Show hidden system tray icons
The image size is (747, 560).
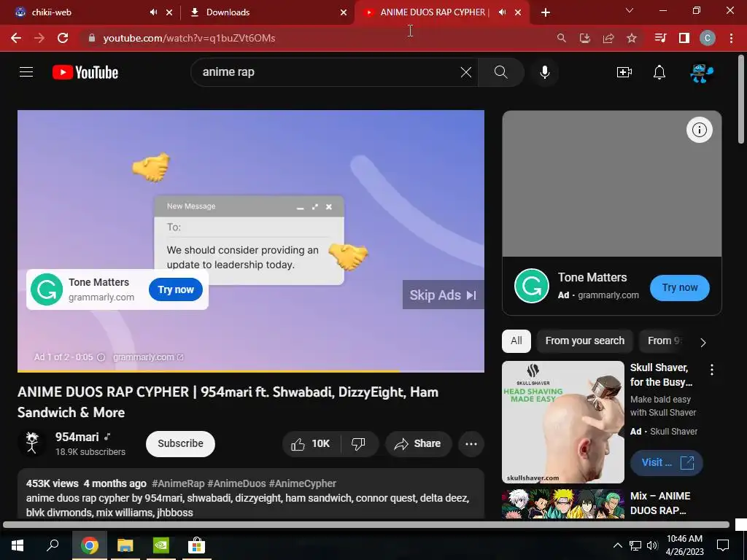[617, 545]
